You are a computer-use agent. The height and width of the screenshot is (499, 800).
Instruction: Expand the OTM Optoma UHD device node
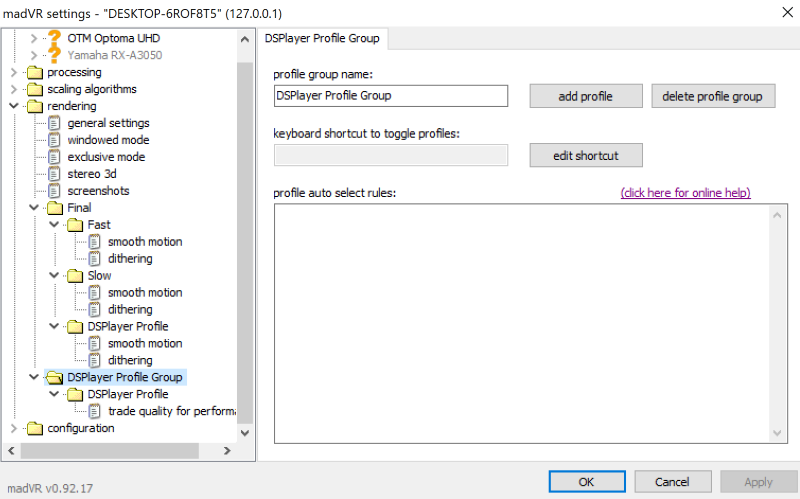[x=34, y=38]
